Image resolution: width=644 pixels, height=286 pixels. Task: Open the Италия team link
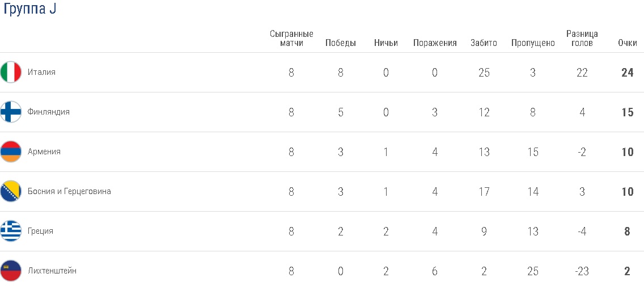coord(41,73)
